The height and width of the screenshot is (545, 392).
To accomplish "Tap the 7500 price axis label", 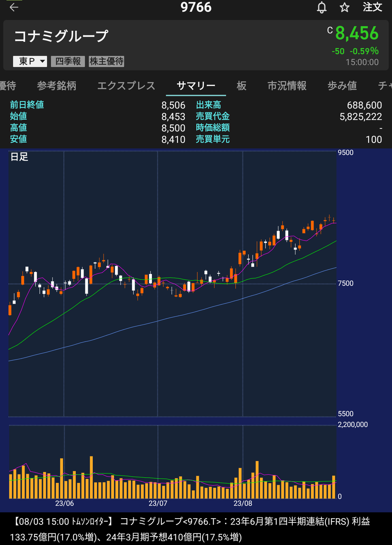I will 345,283.
